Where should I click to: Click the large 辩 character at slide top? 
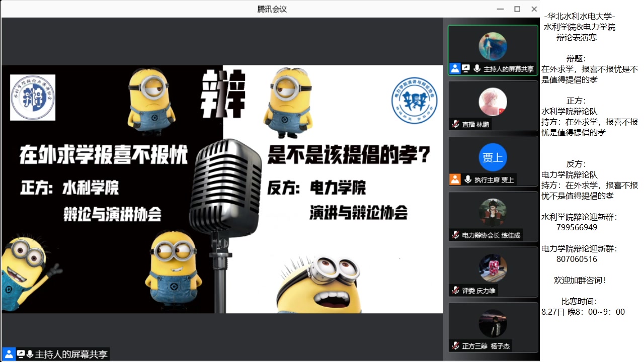pyautogui.click(x=223, y=94)
